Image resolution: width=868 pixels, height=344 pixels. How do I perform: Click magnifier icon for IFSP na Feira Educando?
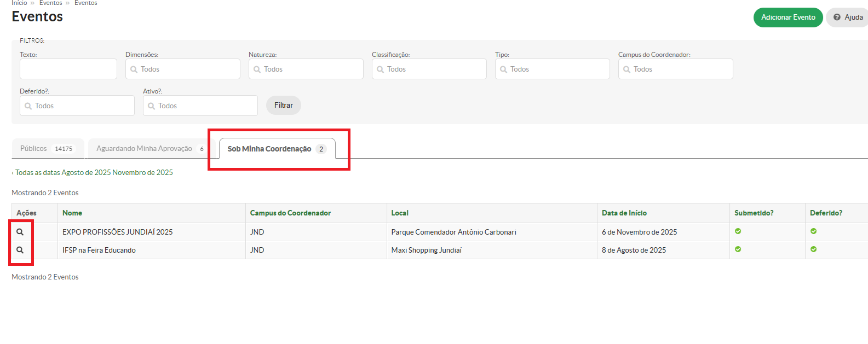point(20,250)
